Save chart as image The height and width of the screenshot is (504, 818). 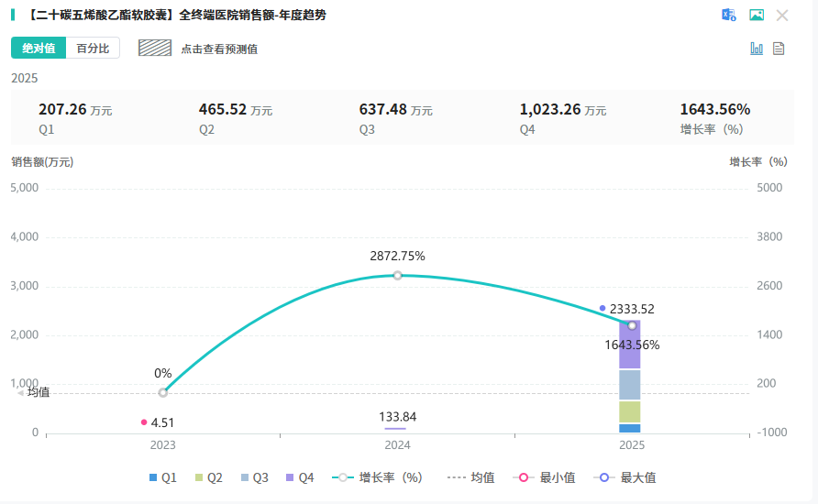point(757,15)
